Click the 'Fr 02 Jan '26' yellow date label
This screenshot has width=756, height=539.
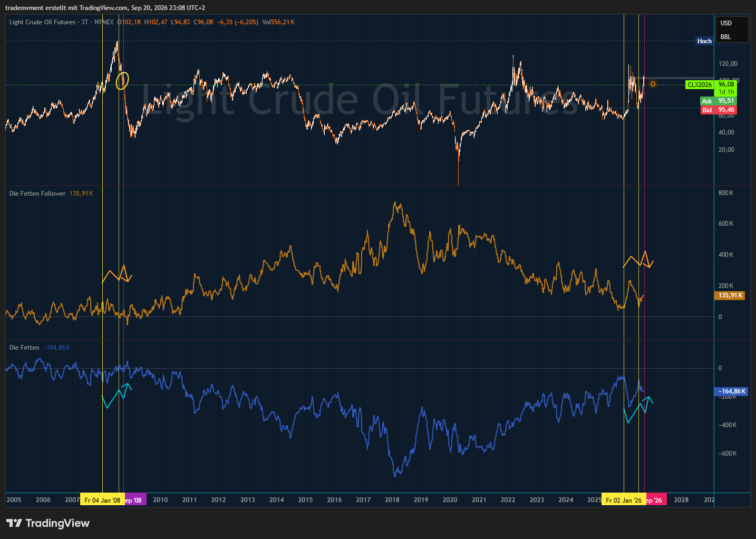pos(624,500)
